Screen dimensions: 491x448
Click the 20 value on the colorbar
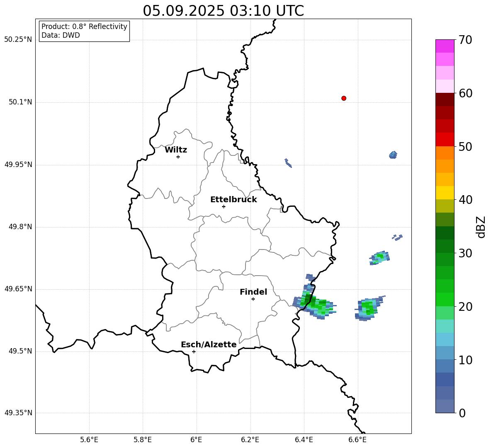click(x=465, y=306)
